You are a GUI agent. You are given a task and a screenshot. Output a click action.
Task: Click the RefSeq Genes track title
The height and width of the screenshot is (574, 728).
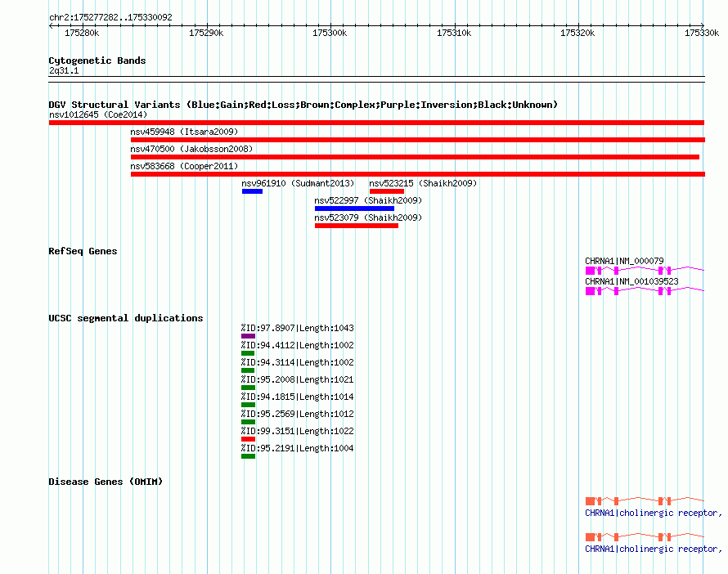pyautogui.click(x=83, y=251)
